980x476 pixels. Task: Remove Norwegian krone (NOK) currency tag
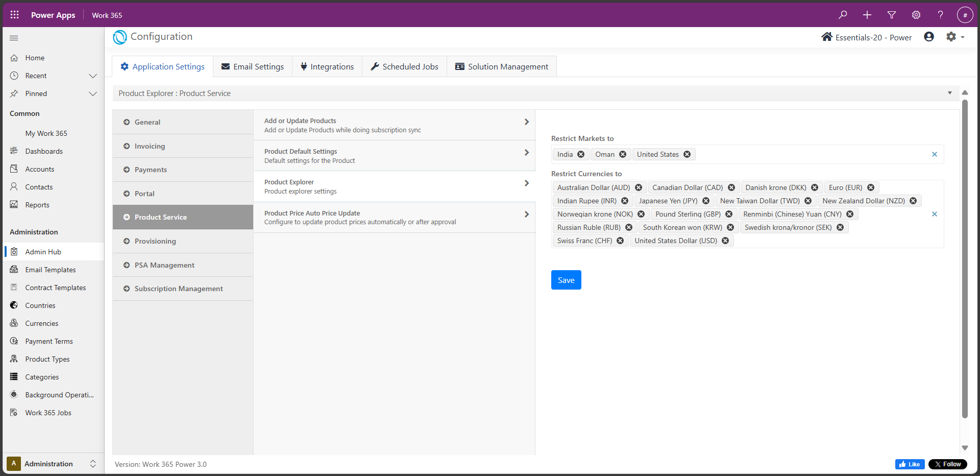pyautogui.click(x=641, y=214)
